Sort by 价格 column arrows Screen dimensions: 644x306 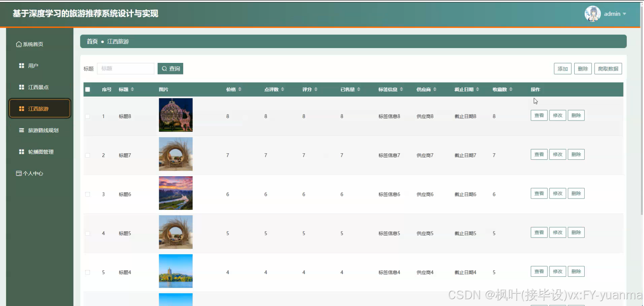pos(240,89)
